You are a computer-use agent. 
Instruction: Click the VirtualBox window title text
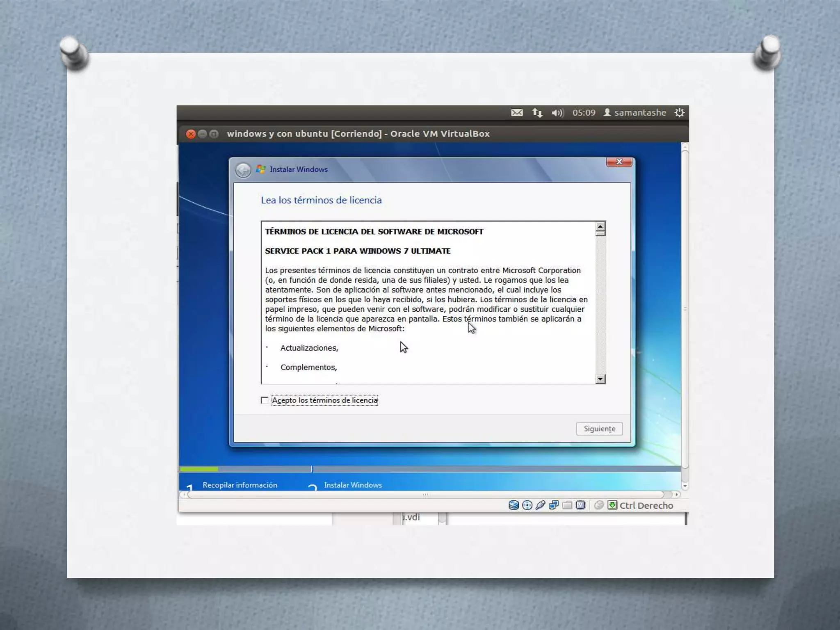(x=358, y=134)
